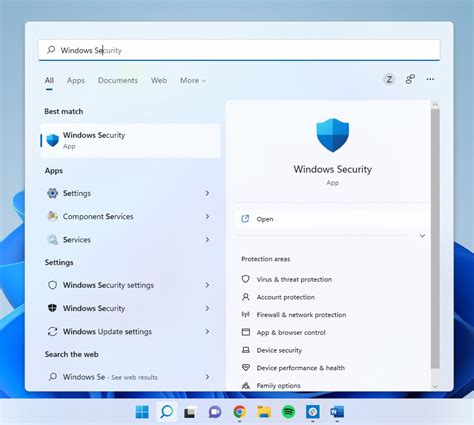Image resolution: width=474 pixels, height=425 pixels.
Task: Open Microsoft Word from taskbar
Action: [337, 412]
